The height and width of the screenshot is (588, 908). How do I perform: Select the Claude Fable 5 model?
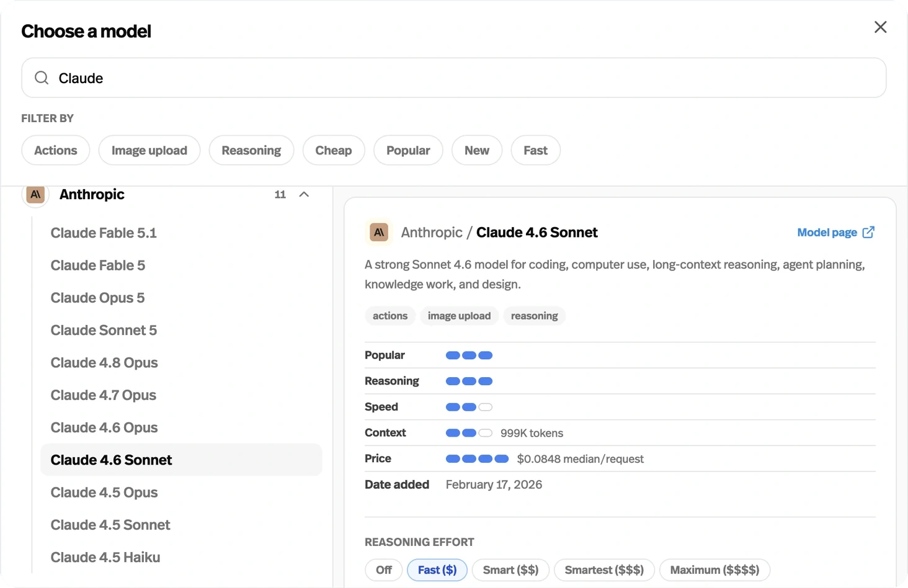[181, 265]
